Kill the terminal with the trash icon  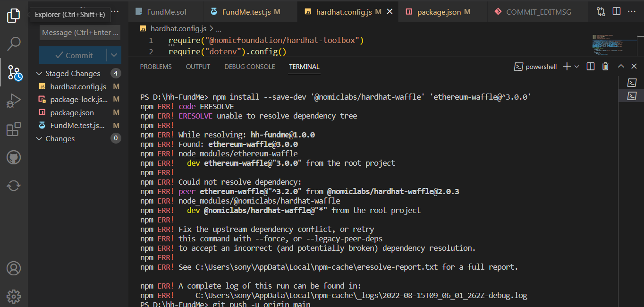pos(605,67)
